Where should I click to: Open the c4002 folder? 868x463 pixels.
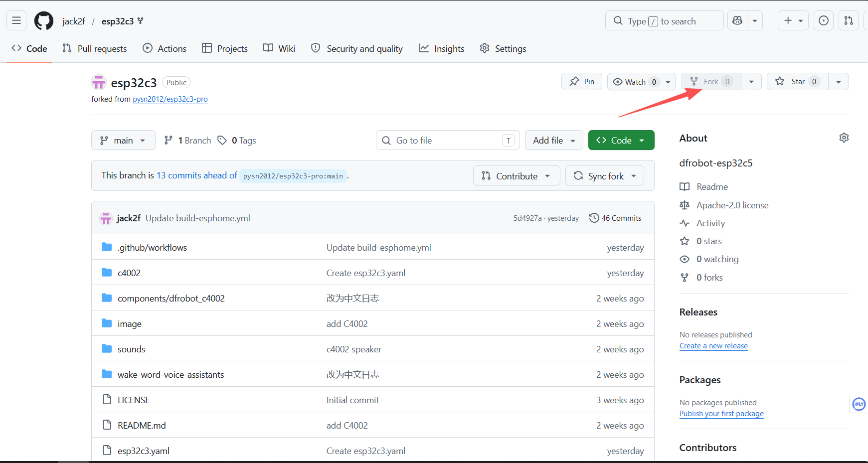(129, 273)
